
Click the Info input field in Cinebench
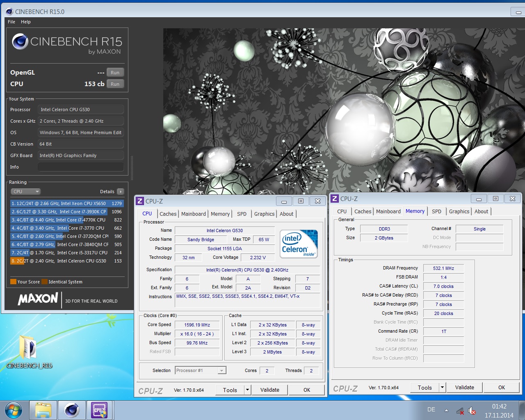coord(81,167)
